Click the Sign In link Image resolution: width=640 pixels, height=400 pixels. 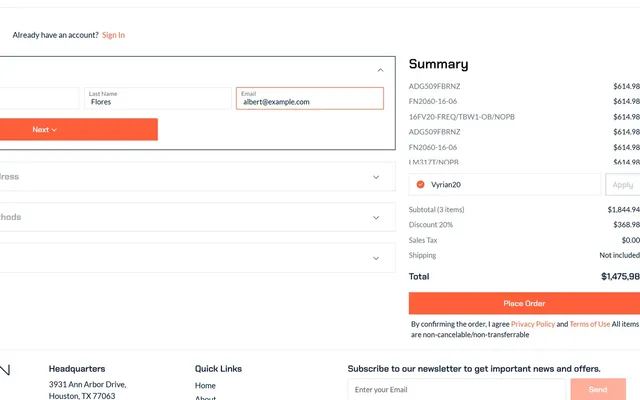113,35
